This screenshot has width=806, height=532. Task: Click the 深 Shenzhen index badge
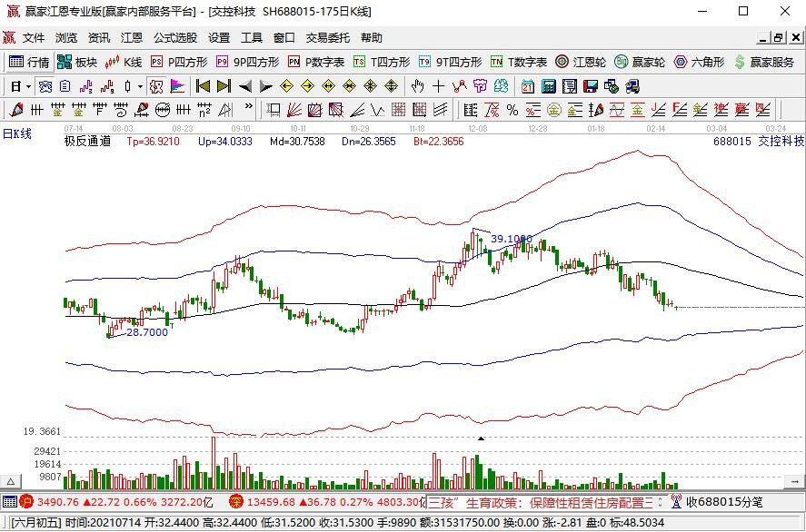[x=236, y=502]
